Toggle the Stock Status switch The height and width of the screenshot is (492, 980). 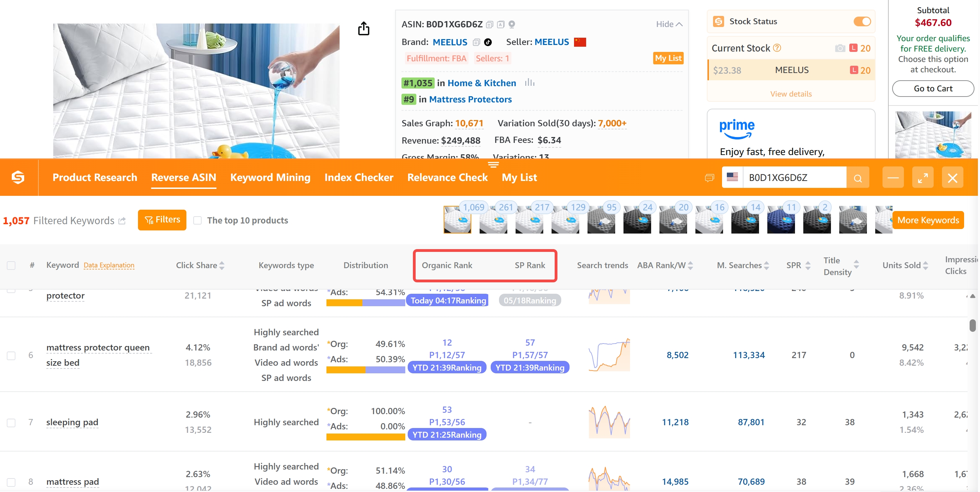[862, 22]
